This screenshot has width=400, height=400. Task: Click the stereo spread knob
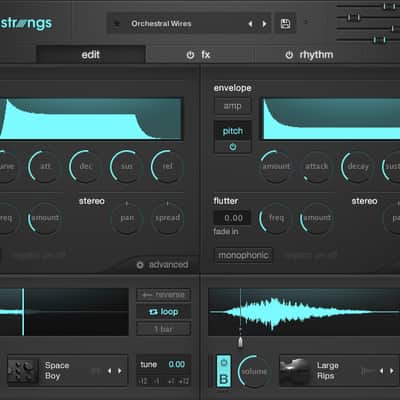[168, 218]
